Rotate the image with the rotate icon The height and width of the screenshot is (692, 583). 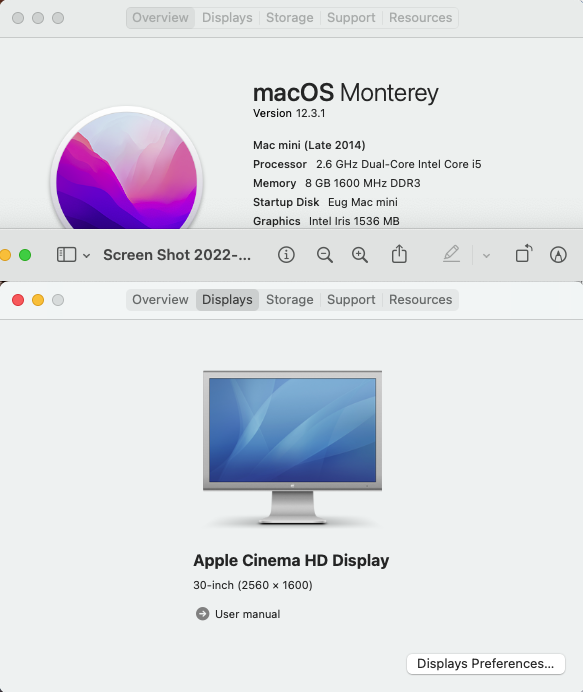coord(524,254)
